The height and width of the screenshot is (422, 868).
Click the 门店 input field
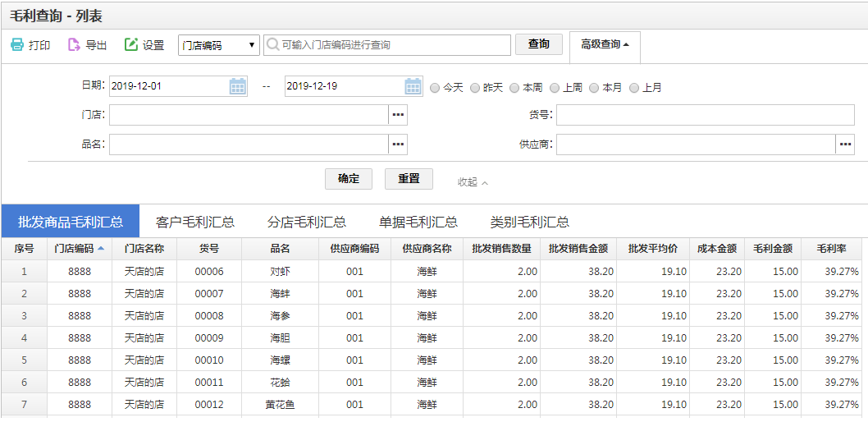point(249,115)
